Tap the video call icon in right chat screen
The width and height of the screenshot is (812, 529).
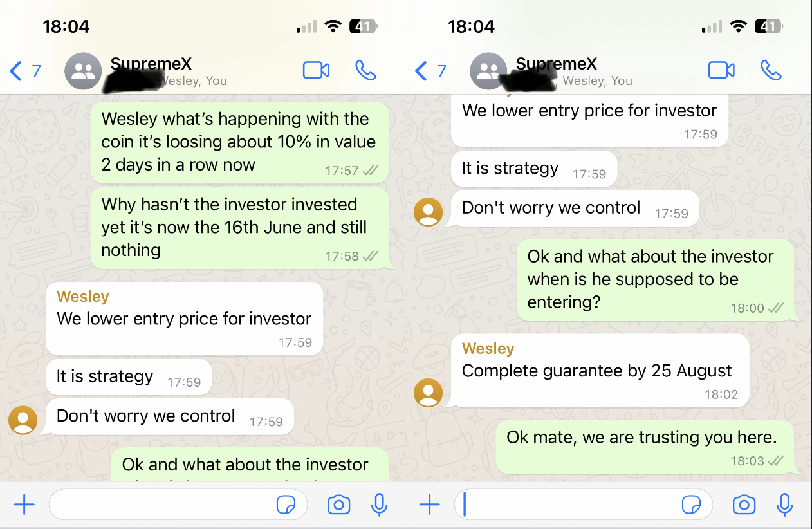click(721, 70)
